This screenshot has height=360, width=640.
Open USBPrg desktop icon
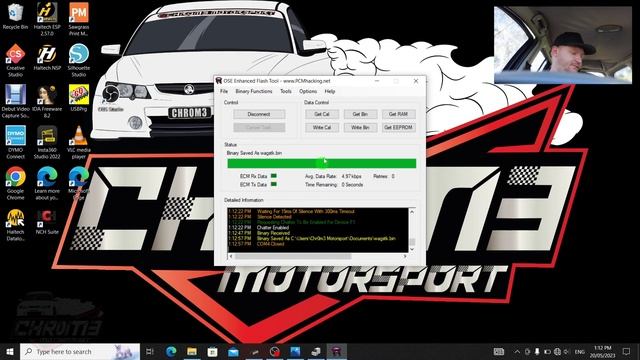[x=79, y=98]
